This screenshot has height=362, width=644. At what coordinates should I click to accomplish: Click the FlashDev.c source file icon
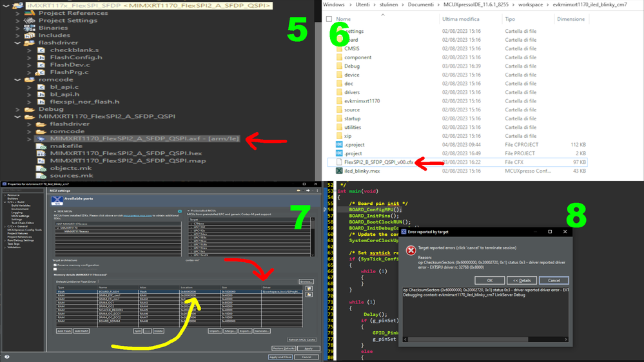tap(41, 65)
